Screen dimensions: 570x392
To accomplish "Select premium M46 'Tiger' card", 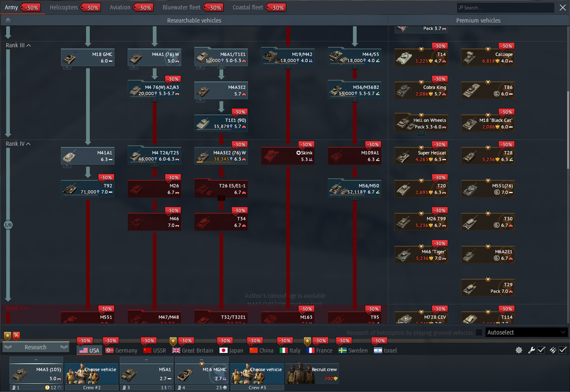I will pos(421,255).
